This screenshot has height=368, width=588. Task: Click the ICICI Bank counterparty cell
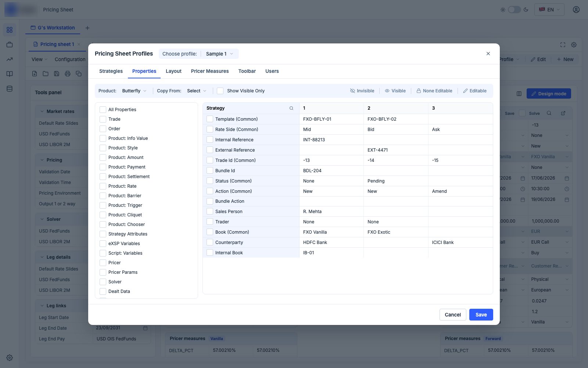[x=460, y=242]
